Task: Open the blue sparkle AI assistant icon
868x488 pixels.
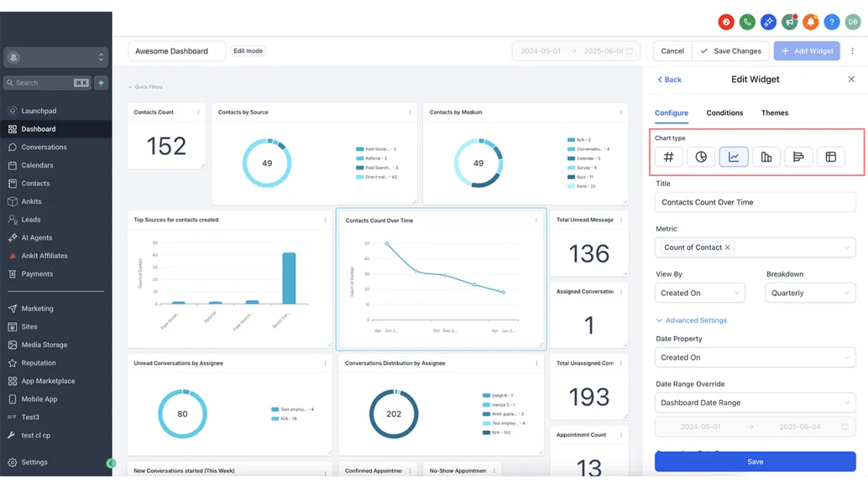Action: [768, 22]
